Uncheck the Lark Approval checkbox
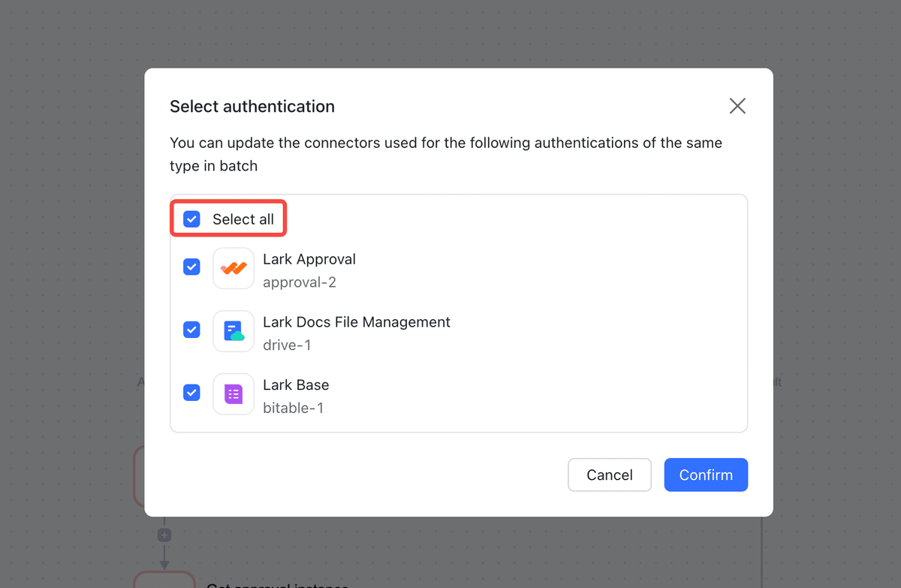This screenshot has height=588, width=901. 192,267
